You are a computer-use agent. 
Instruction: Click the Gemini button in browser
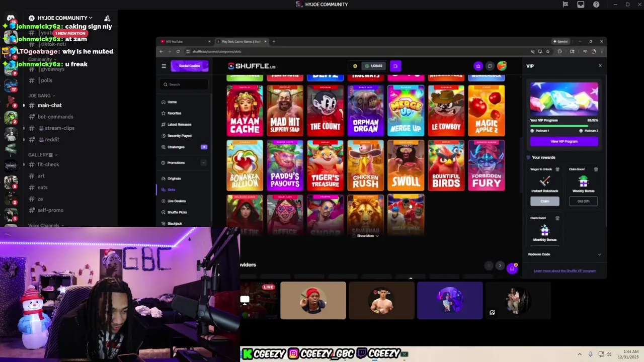click(560, 41)
